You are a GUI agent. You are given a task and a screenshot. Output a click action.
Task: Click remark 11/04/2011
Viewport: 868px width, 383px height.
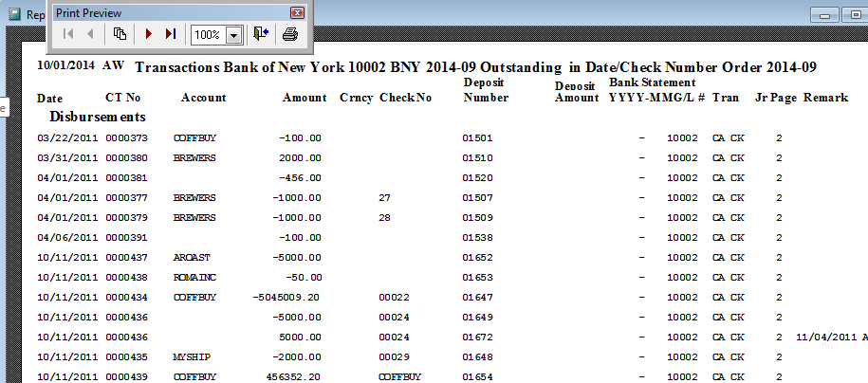825,337
